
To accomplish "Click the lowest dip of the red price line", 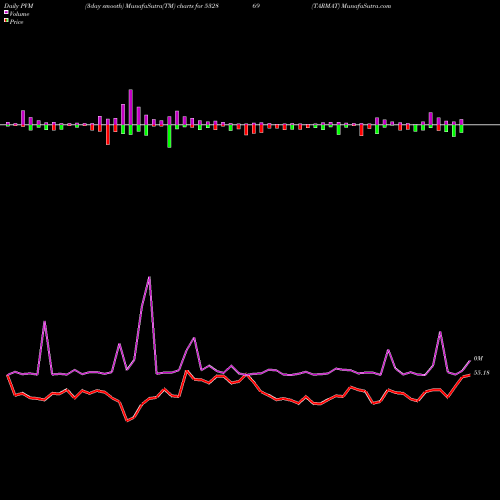I will pyautogui.click(x=127, y=421).
